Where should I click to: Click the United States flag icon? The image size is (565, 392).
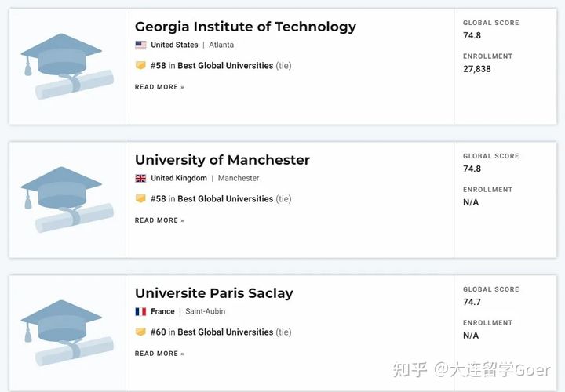click(x=140, y=45)
